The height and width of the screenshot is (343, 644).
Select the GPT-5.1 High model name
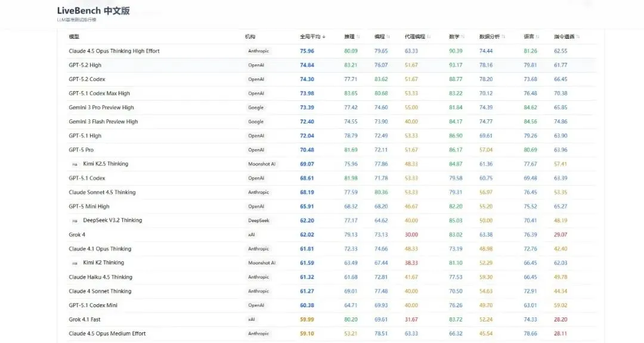tap(85, 135)
